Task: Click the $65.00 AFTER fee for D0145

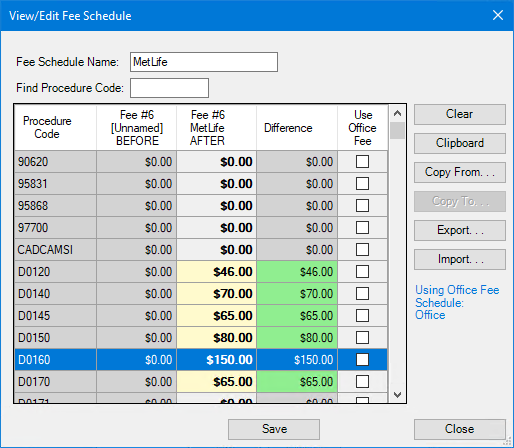Action: [217, 316]
